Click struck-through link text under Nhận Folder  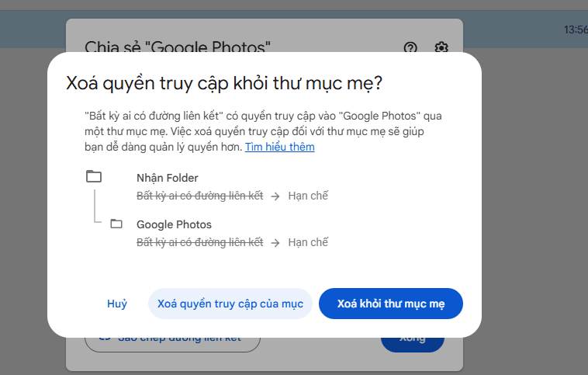click(200, 196)
